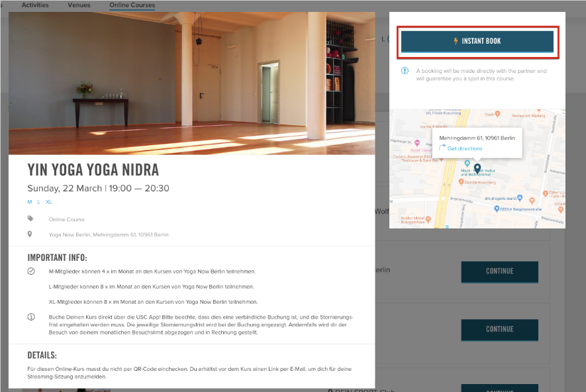Click the Destille Kreuzberg map icon
586x392 pixels.
tap(461, 182)
